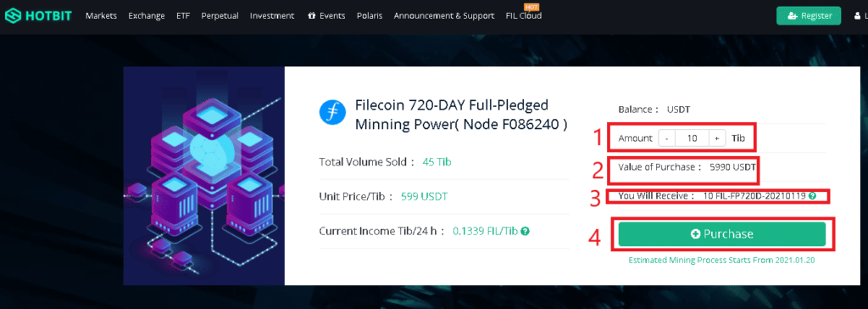Decrease amount with minus button

pyautogui.click(x=667, y=138)
